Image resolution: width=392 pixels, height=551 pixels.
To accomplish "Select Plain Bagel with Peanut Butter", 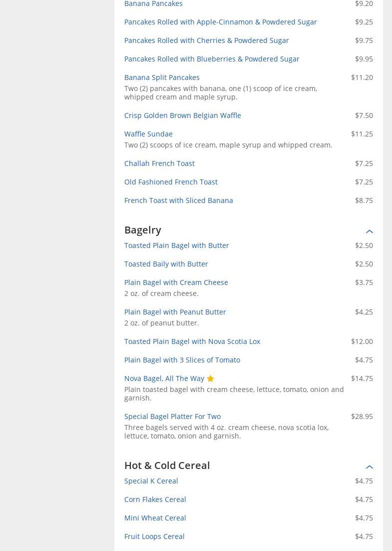I will 175,312.
